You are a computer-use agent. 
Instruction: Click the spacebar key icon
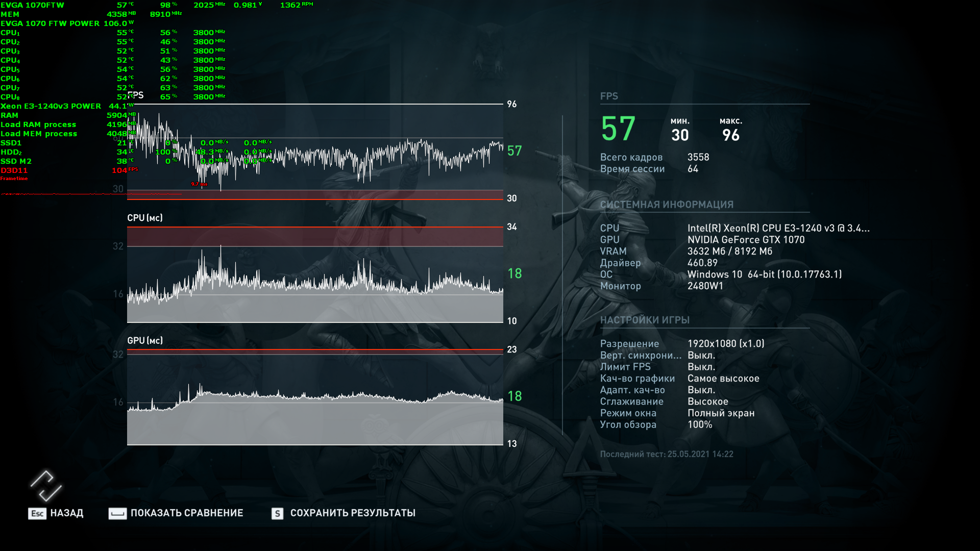117,513
